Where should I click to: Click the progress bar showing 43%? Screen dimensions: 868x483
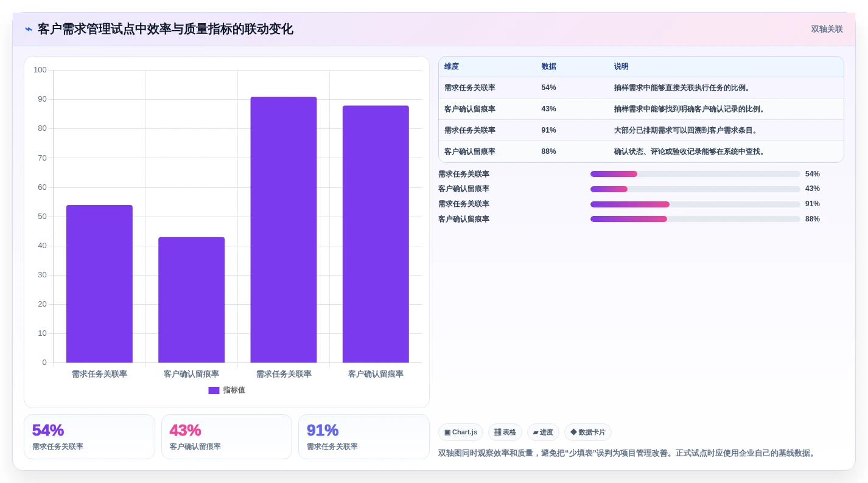coord(695,189)
